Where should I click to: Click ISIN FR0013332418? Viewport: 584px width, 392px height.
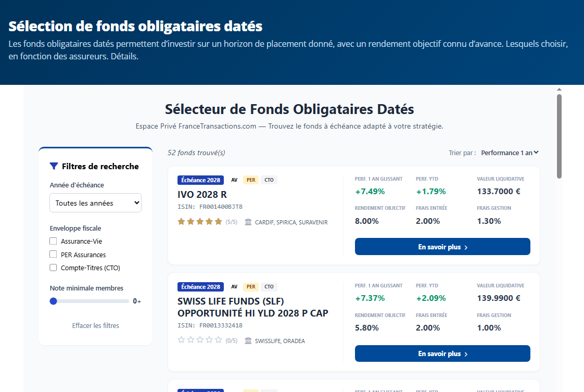coord(210,325)
